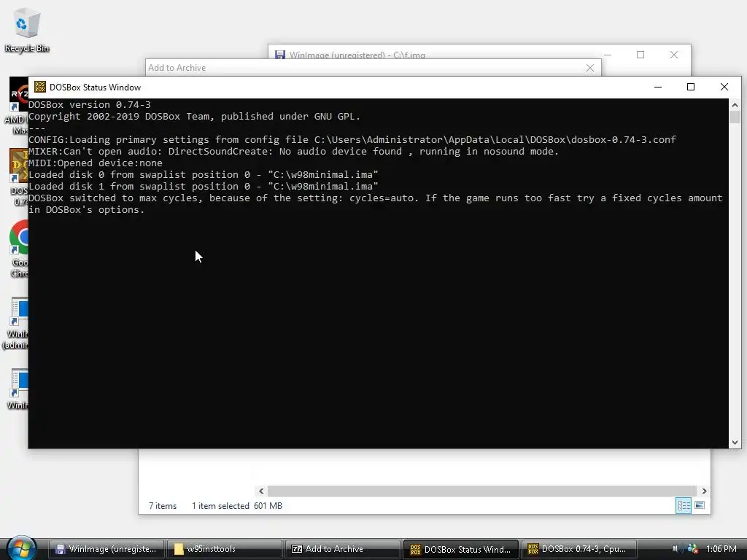The image size is (747, 560).
Task: Close the Add to Archive dialog
Action: coord(589,68)
